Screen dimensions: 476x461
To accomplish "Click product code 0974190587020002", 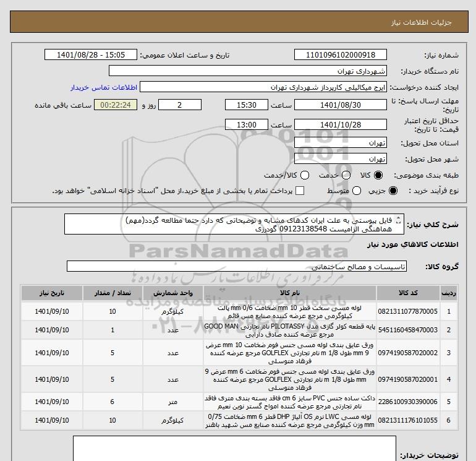I will 408,353.
